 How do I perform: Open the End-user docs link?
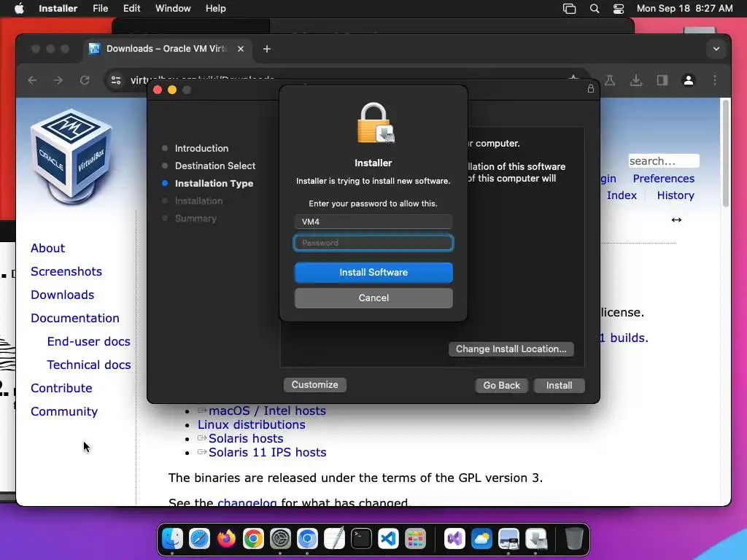[88, 341]
